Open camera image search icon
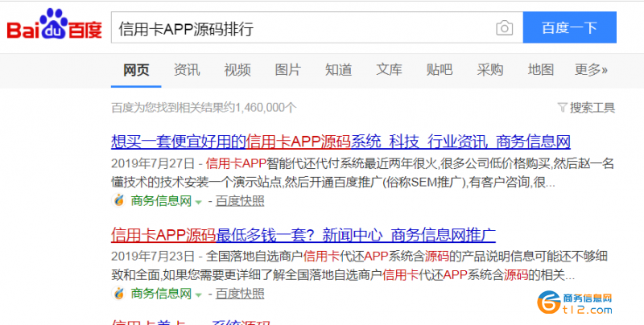Screen dimensions: 644x325 click(x=505, y=28)
